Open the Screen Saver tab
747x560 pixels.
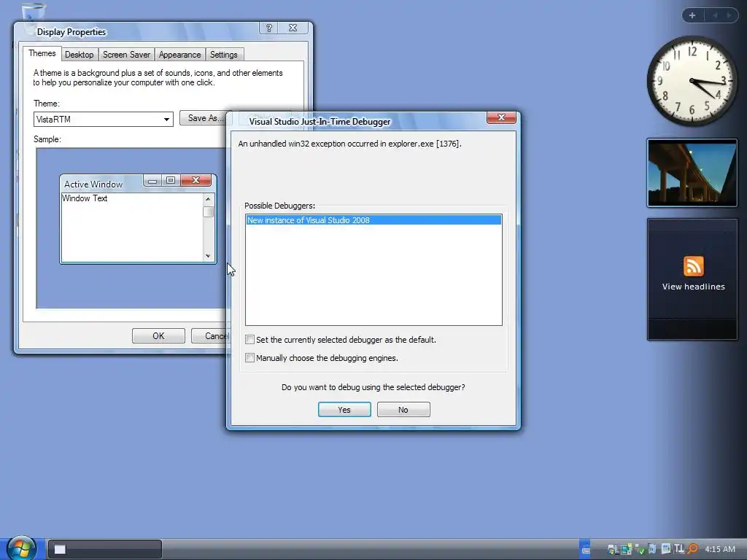126,55
